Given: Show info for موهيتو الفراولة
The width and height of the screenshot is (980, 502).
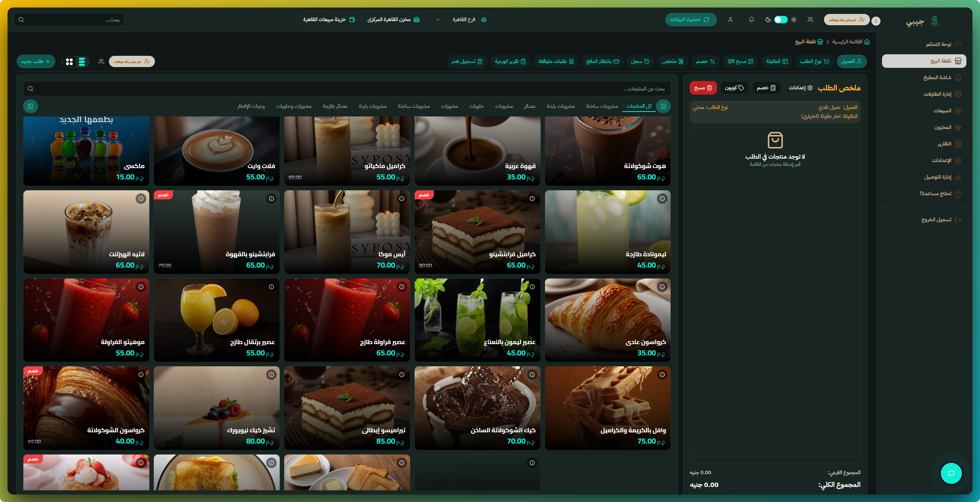Looking at the screenshot, I should click(141, 287).
